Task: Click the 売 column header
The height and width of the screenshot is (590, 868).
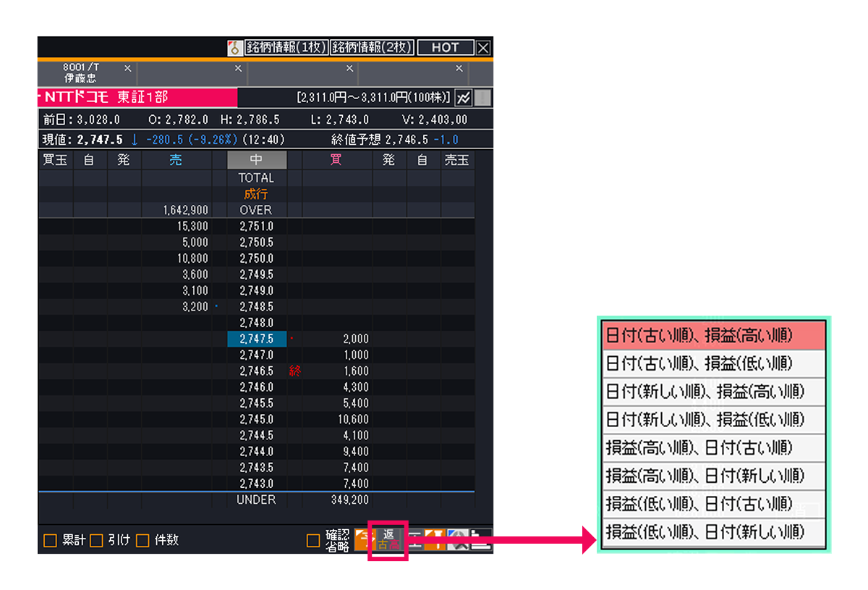Action: pyautogui.click(x=176, y=160)
